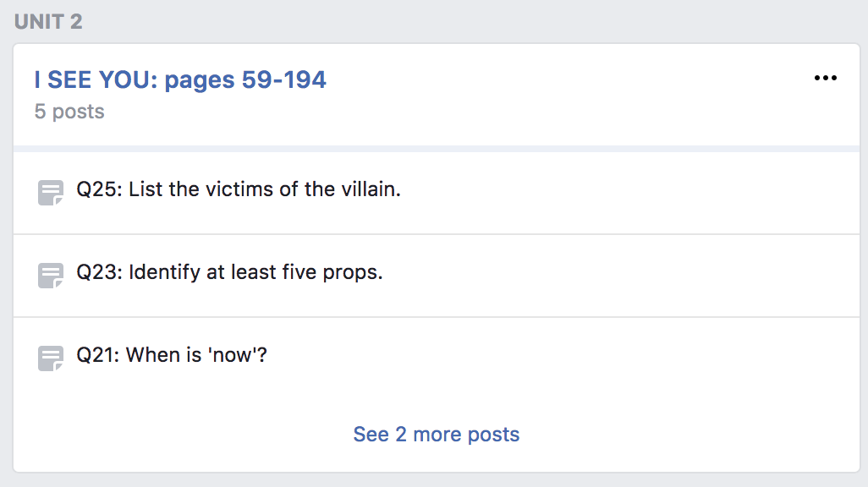Open the three-dot options menu for unit
868x487 pixels.
point(825,79)
